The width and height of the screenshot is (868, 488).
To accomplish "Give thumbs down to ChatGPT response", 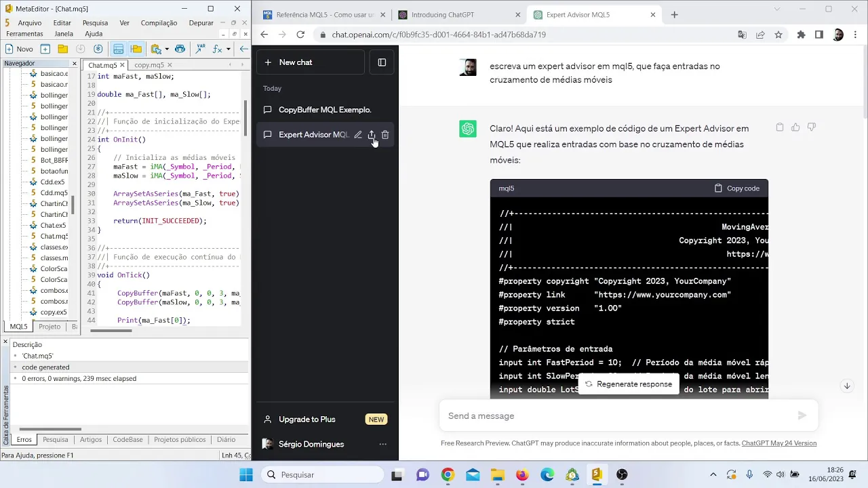I will coord(811,127).
